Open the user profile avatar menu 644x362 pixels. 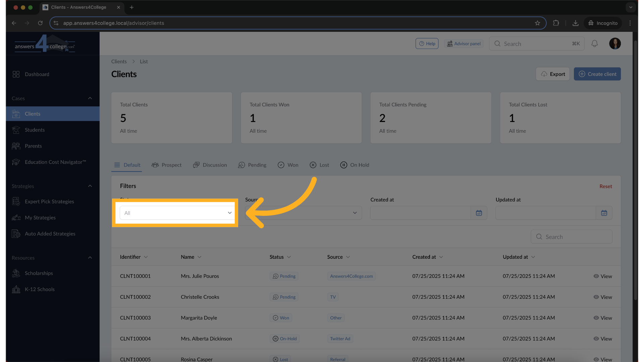(x=615, y=44)
